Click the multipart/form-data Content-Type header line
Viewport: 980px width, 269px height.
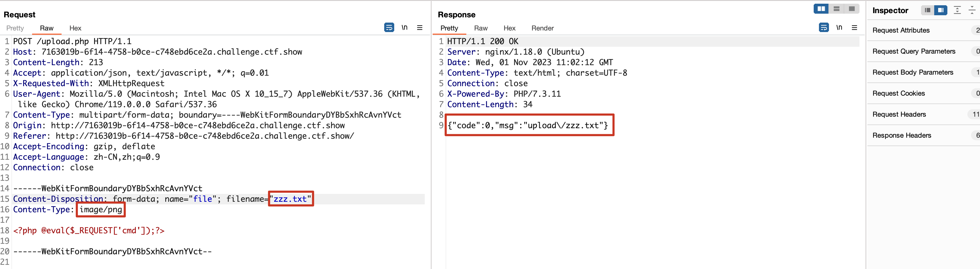pyautogui.click(x=207, y=115)
